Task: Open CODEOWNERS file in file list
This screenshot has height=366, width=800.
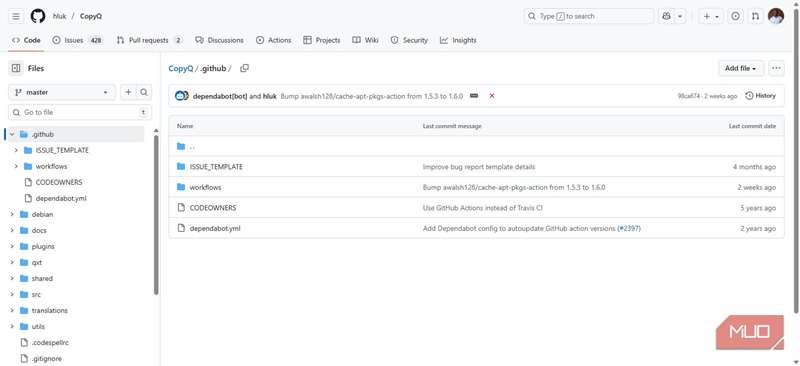Action: pyautogui.click(x=213, y=208)
